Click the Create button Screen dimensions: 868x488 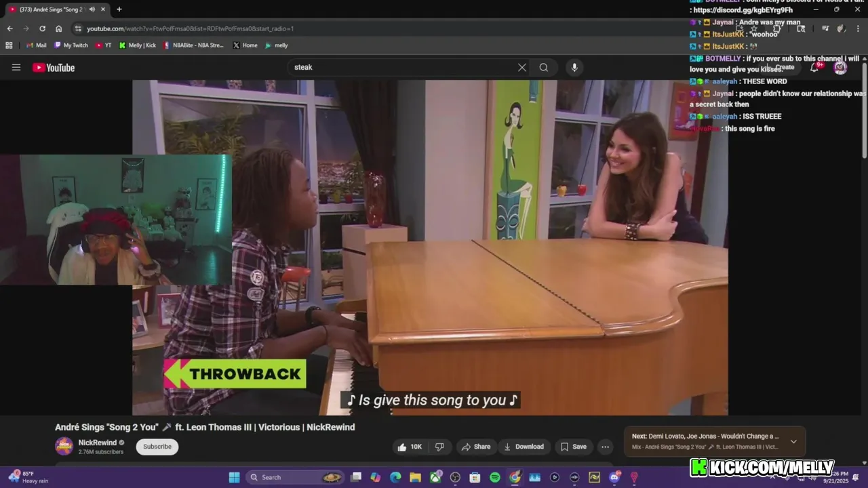(781, 67)
